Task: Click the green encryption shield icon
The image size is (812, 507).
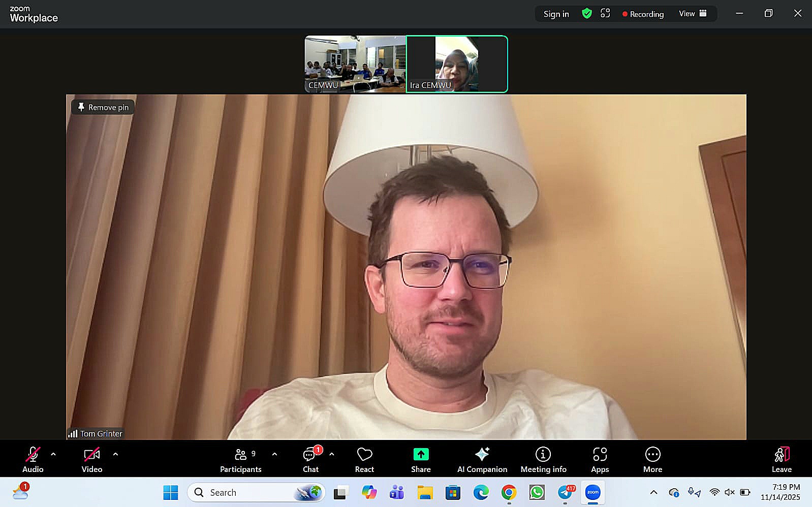Action: coord(587,14)
